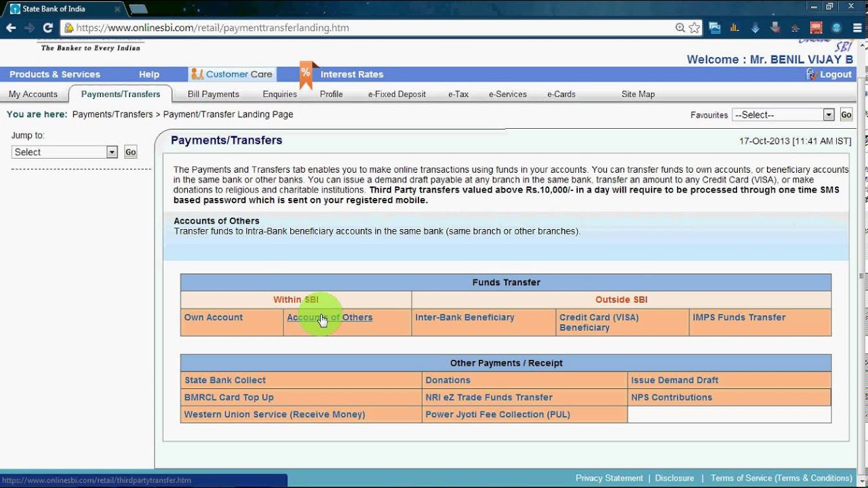Screen dimensions: 868x488
Task: Open the e-Cards tab
Action: [x=561, y=94]
